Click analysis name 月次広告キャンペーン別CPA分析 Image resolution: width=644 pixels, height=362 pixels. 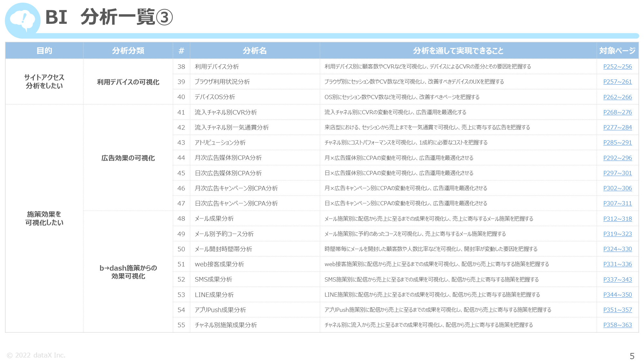coord(236,188)
